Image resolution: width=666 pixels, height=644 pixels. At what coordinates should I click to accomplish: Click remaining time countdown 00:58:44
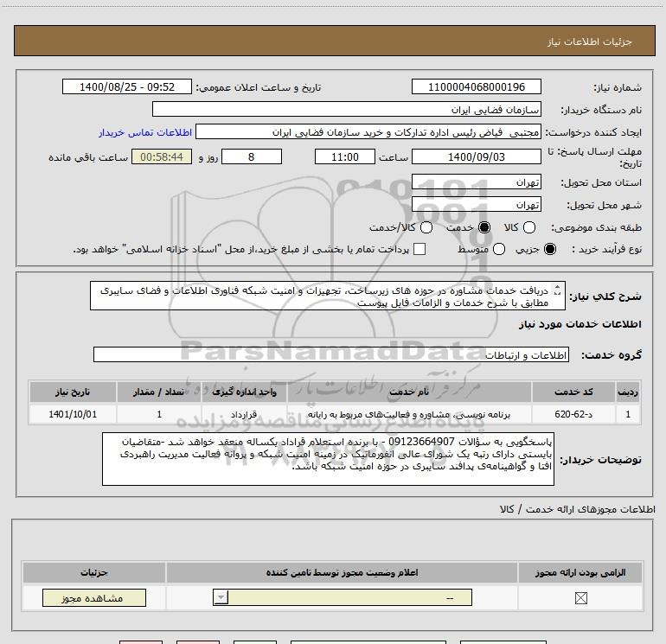pos(162,156)
